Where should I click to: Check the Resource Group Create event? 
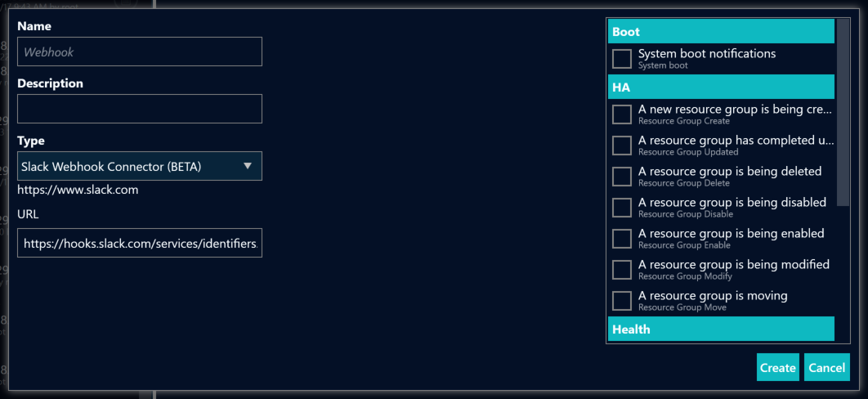coord(622,114)
